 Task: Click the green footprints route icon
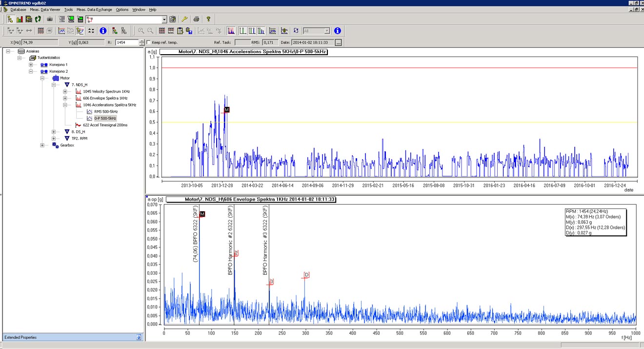(38, 19)
